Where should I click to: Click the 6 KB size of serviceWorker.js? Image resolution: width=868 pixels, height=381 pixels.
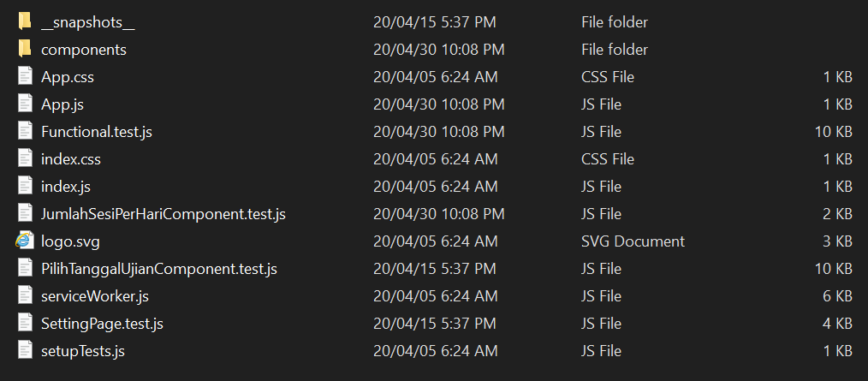[837, 296]
